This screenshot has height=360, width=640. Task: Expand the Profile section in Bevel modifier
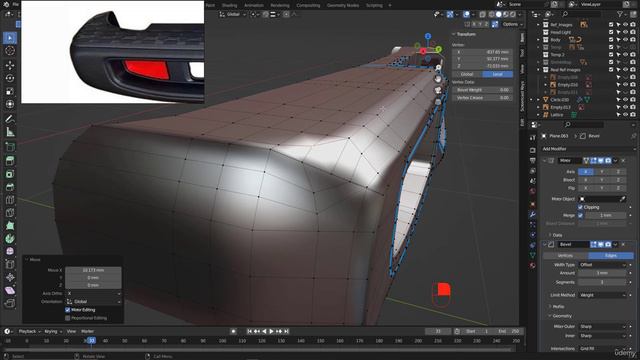pyautogui.click(x=557, y=307)
